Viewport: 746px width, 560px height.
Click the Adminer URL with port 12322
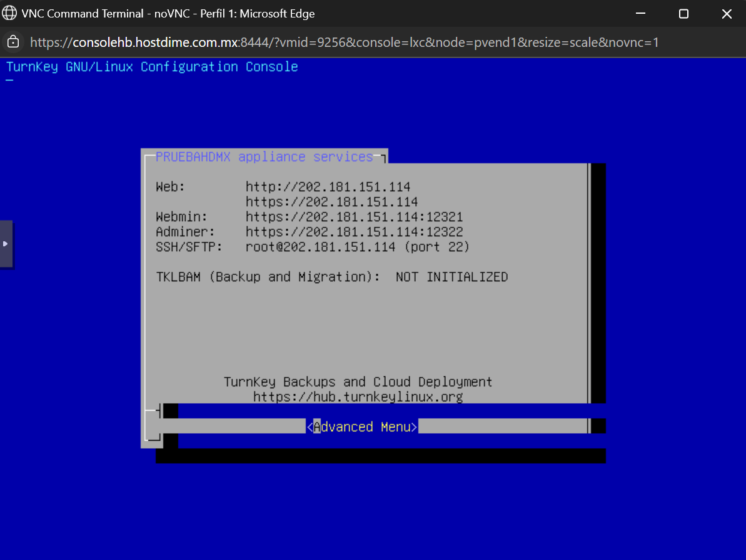354,232
